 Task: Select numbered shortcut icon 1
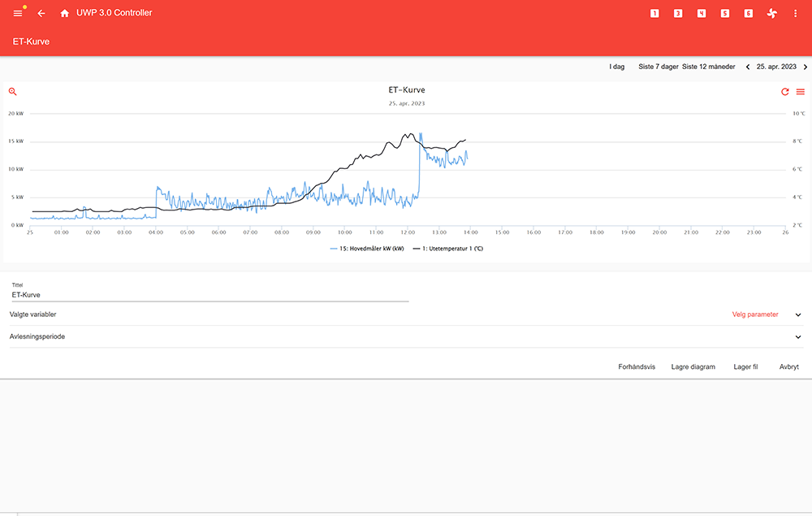655,14
